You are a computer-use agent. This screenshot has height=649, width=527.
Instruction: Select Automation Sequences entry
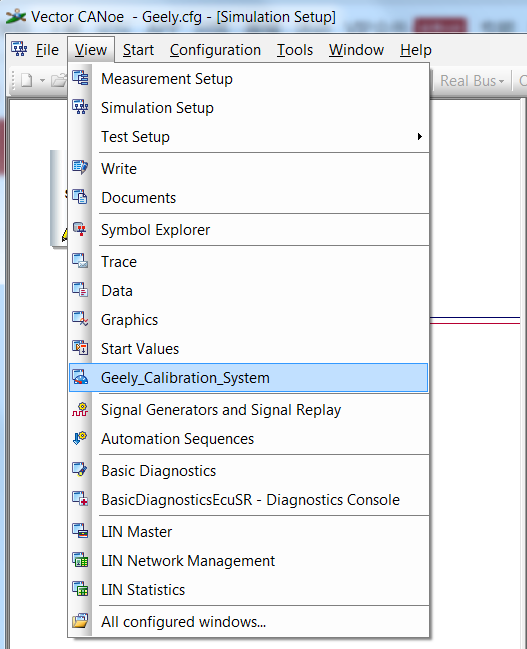[248, 439]
